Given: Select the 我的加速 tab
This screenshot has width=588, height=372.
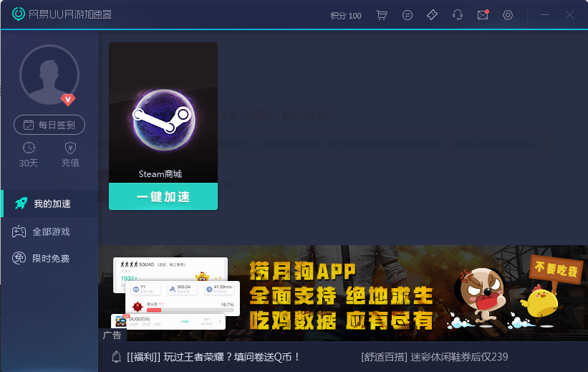Looking at the screenshot, I should click(49, 204).
